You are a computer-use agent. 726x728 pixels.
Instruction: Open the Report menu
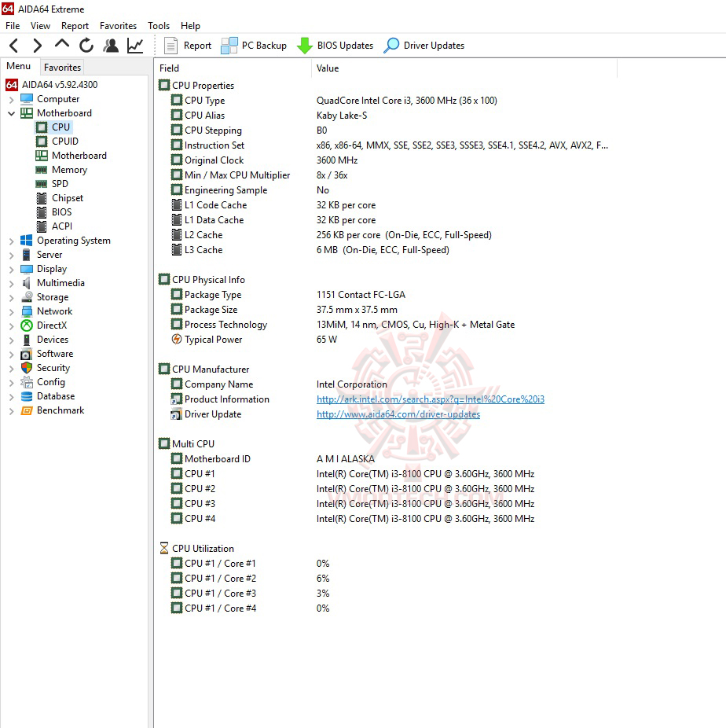coord(75,26)
